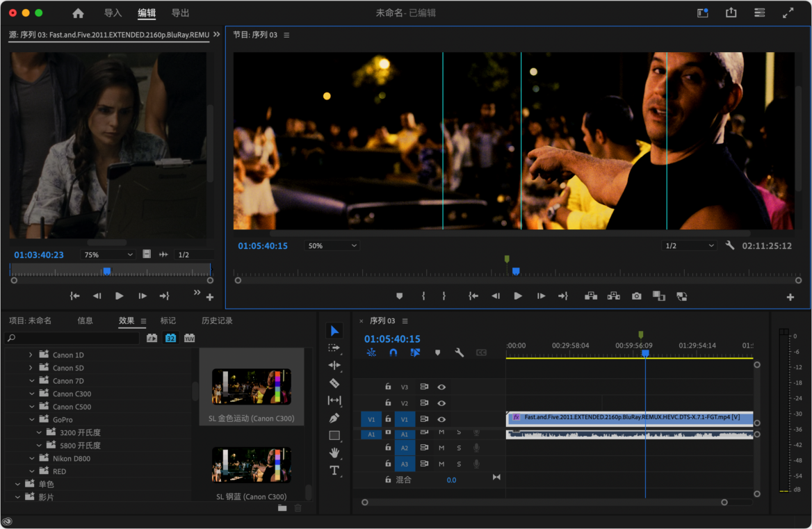Show more Source panel tabs chevron
812x529 pixels.
click(x=216, y=35)
